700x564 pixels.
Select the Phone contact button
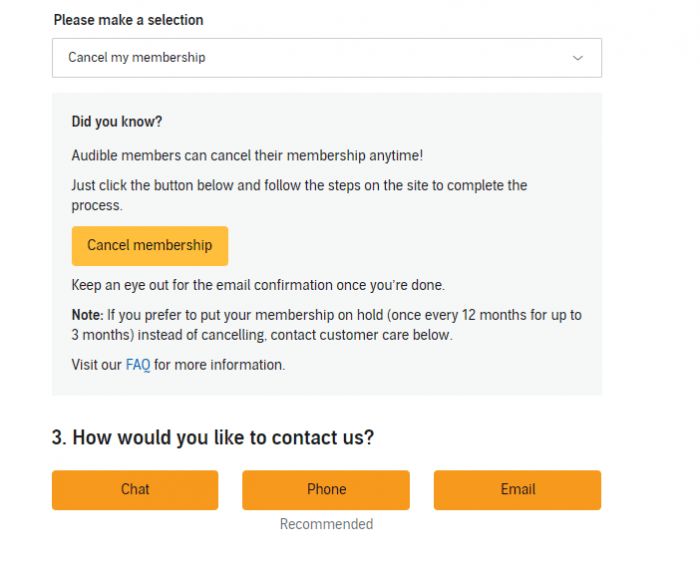pos(326,490)
